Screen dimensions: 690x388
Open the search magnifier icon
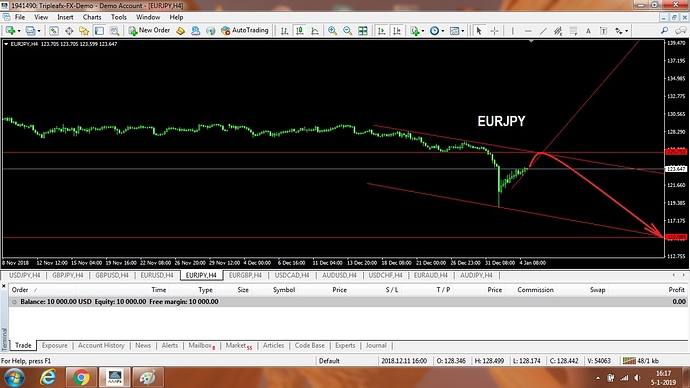pos(664,30)
